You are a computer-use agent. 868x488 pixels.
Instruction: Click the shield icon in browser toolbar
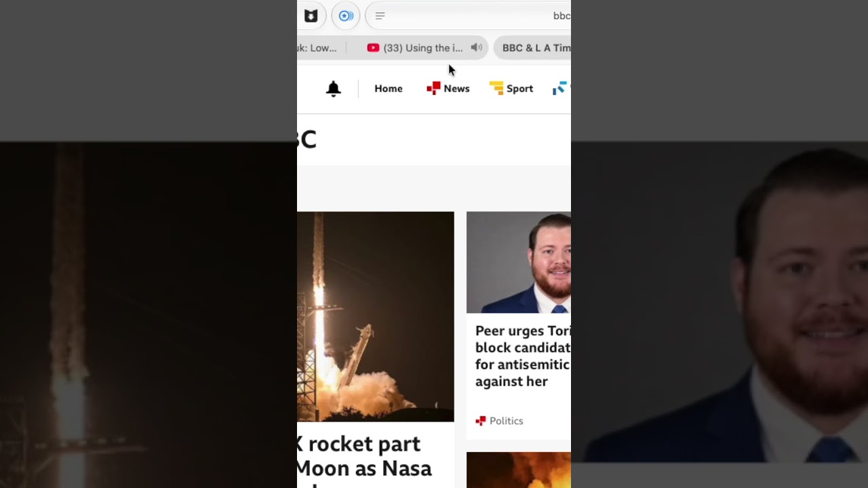pyautogui.click(x=311, y=16)
